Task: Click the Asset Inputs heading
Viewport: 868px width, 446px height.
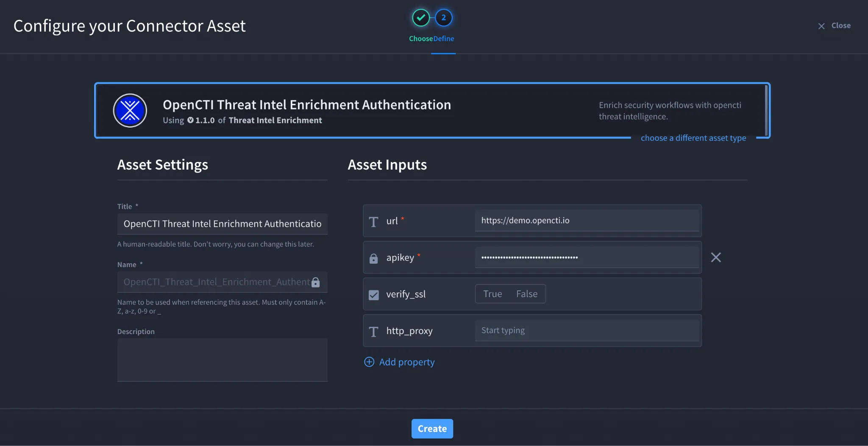Action: pos(387,164)
